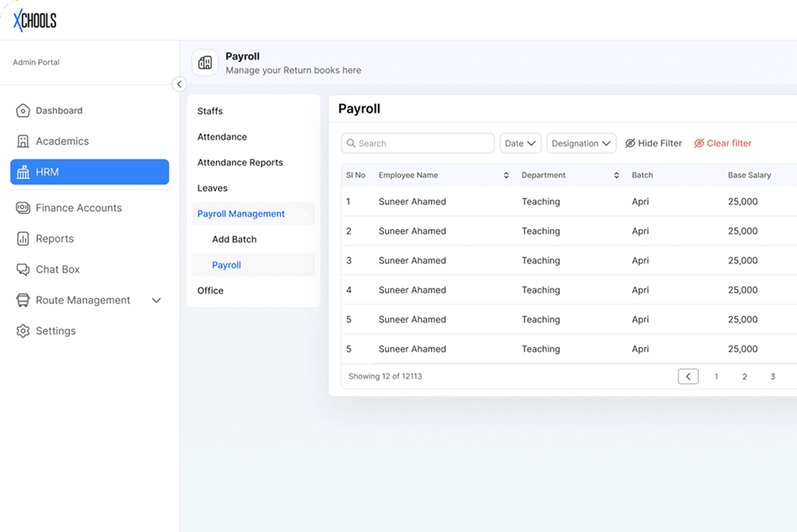
Task: Select the HRM menu item
Action: coord(90,172)
